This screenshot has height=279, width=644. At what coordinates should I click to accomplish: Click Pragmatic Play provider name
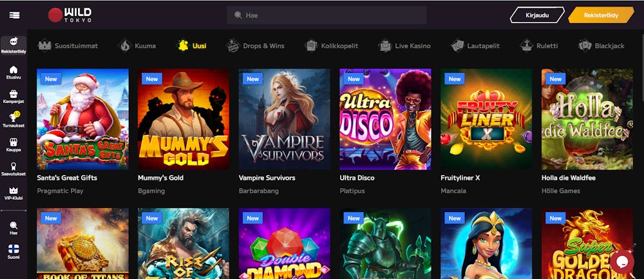pyautogui.click(x=60, y=191)
